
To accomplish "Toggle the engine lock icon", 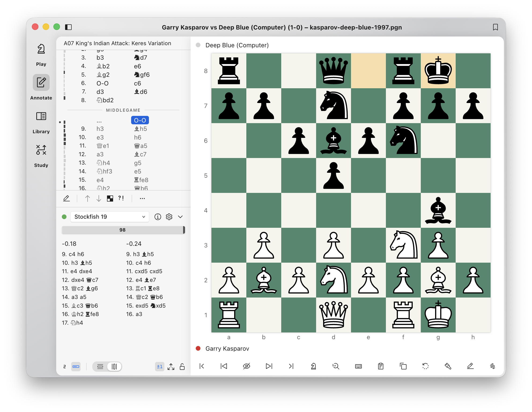I will click(x=182, y=366).
